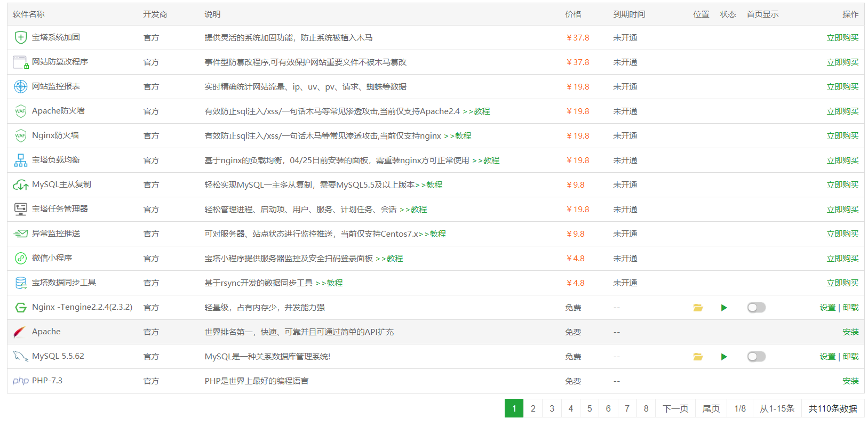Click the Apache feather icon
The height and width of the screenshot is (426, 868).
click(19, 332)
